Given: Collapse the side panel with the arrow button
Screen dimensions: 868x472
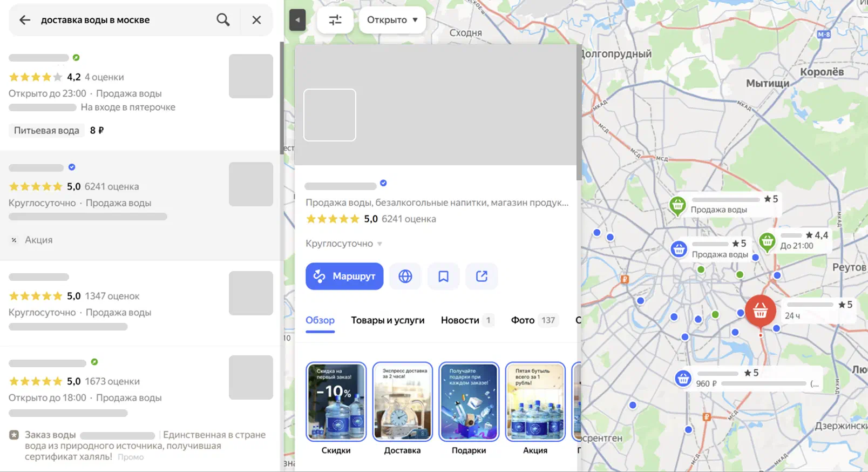Looking at the screenshot, I should (297, 21).
